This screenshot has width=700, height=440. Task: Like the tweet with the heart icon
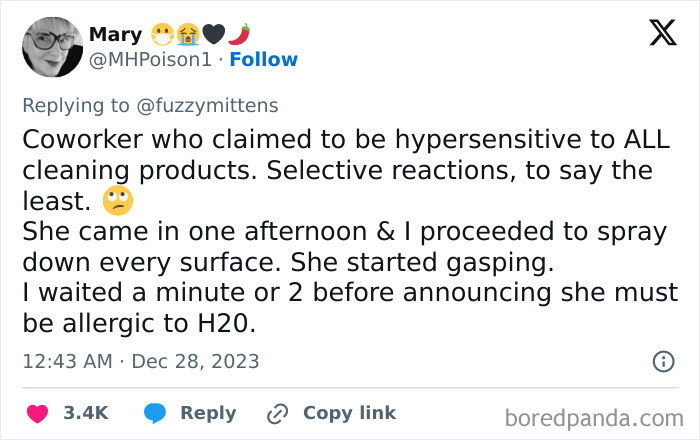[39, 413]
